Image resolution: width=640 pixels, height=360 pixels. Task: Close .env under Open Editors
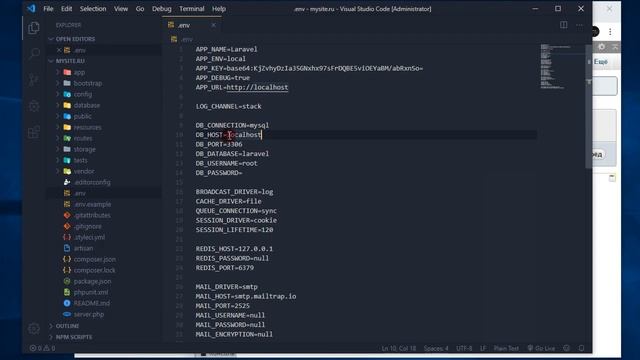point(59,50)
